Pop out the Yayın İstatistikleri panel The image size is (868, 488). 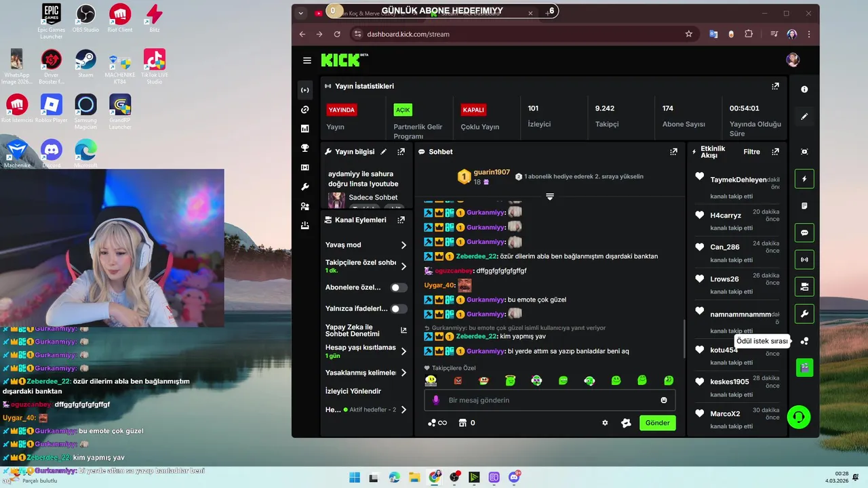[775, 86]
